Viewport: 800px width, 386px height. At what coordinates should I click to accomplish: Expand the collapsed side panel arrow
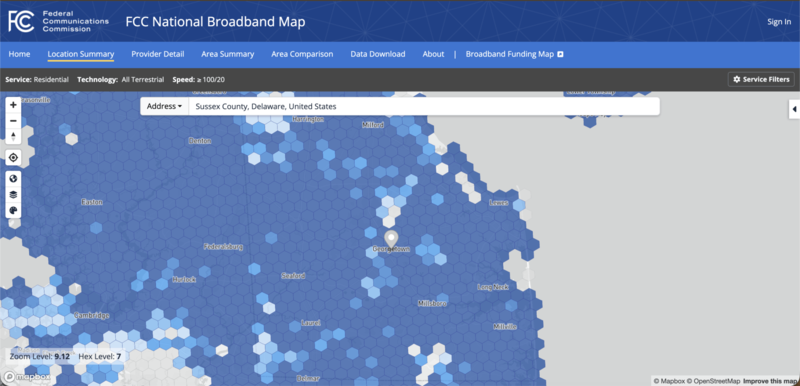click(794, 109)
